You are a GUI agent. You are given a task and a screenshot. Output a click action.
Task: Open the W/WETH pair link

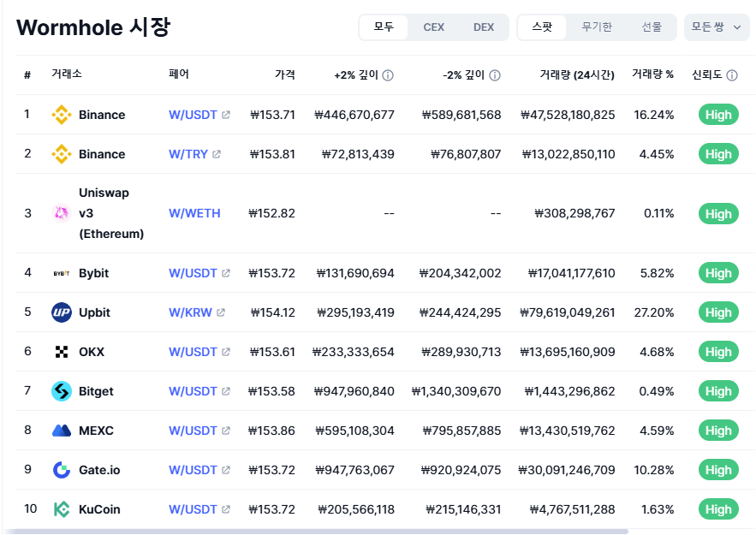pos(194,213)
